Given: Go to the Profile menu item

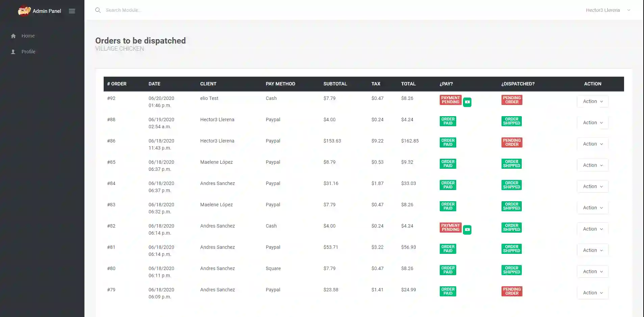Looking at the screenshot, I should (x=28, y=52).
